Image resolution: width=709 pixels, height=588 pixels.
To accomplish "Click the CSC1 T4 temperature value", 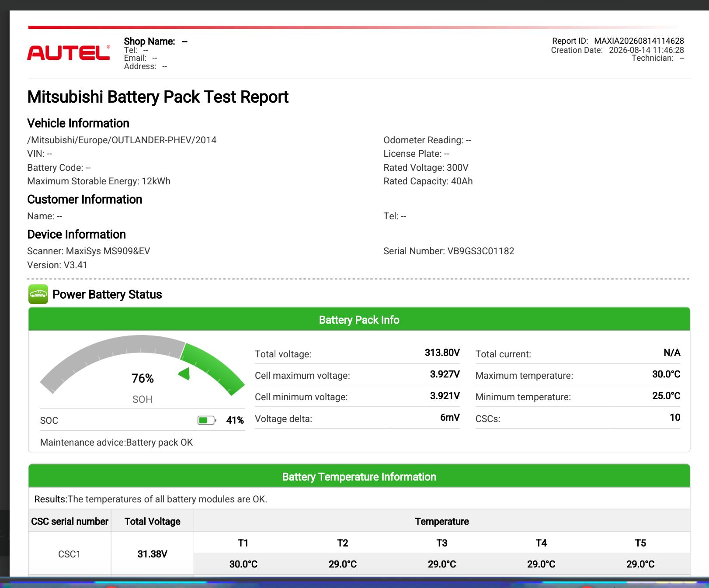I will 541,564.
